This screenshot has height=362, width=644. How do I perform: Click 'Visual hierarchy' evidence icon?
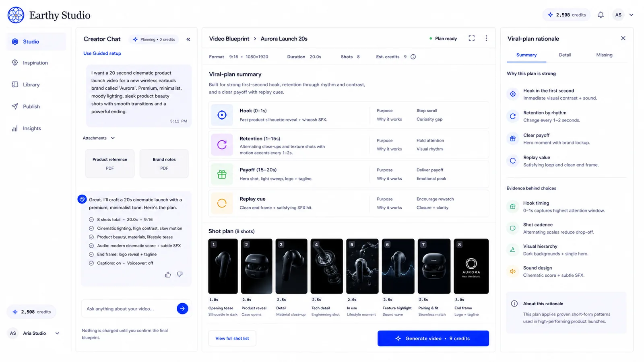tap(513, 250)
